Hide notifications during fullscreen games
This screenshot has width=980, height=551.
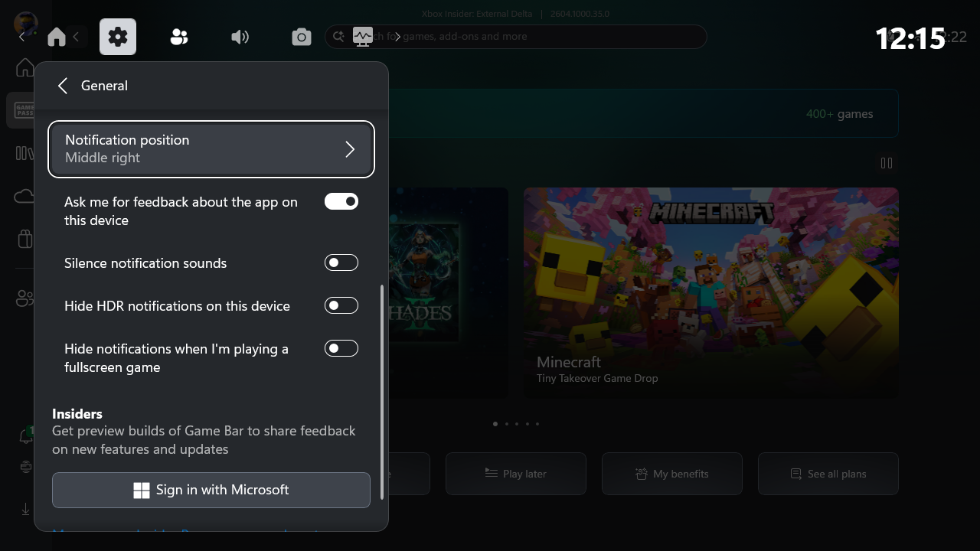coord(341,347)
